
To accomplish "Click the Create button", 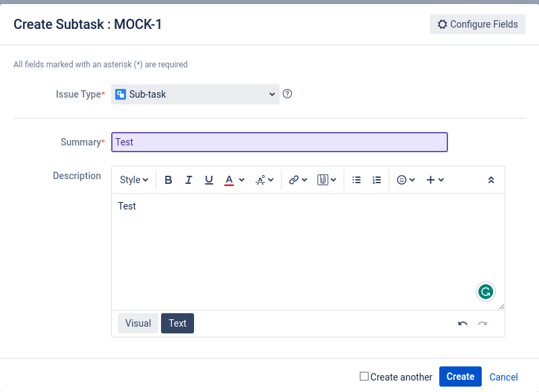I will (460, 377).
